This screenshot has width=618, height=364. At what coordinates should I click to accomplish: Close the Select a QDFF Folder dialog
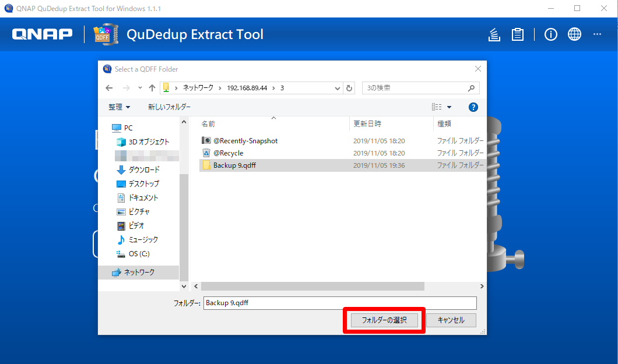point(478,69)
